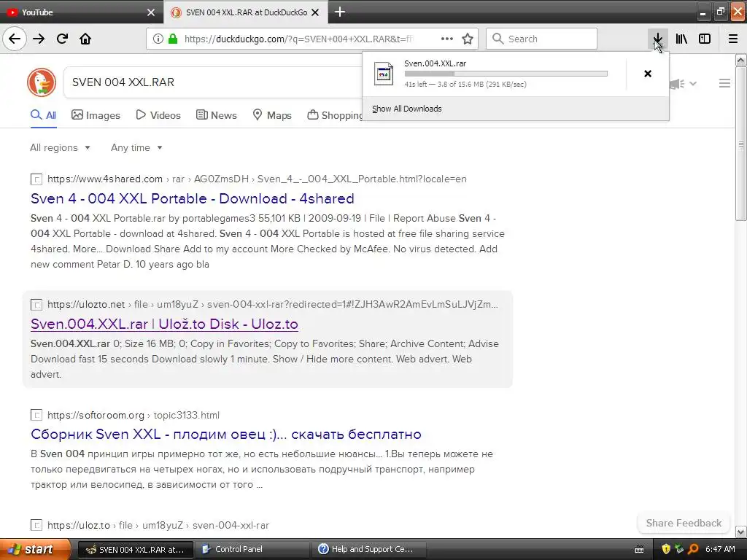Click the Sven.004.XXL.rar file icon in downloads
The width and height of the screenshot is (747, 560).
384,74
